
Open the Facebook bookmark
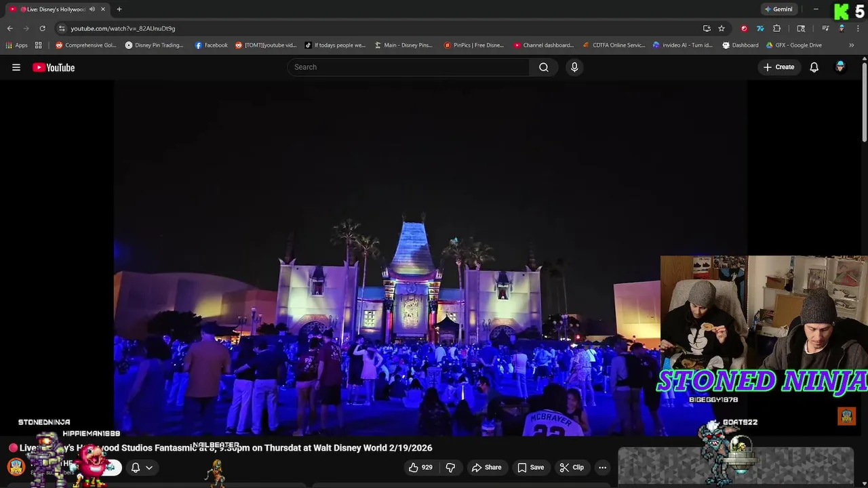click(212, 45)
